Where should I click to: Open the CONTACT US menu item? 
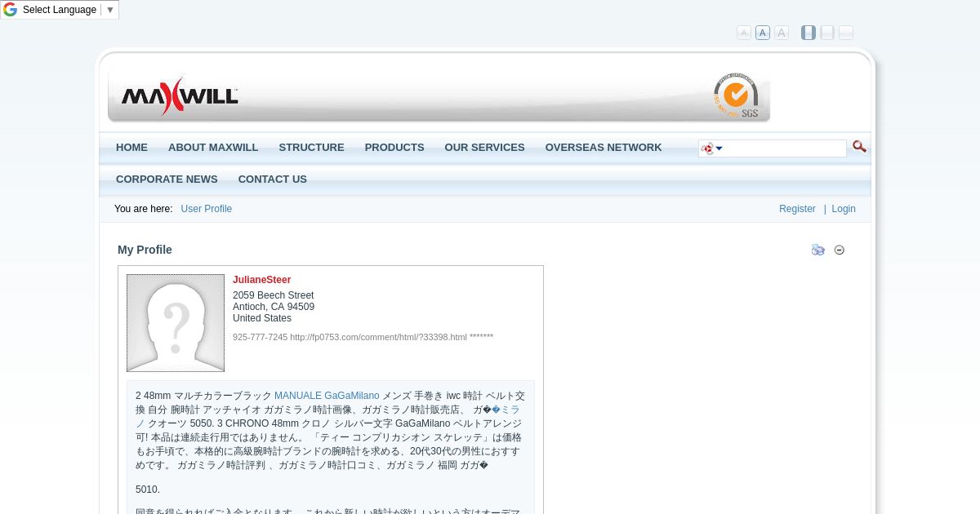272,179
